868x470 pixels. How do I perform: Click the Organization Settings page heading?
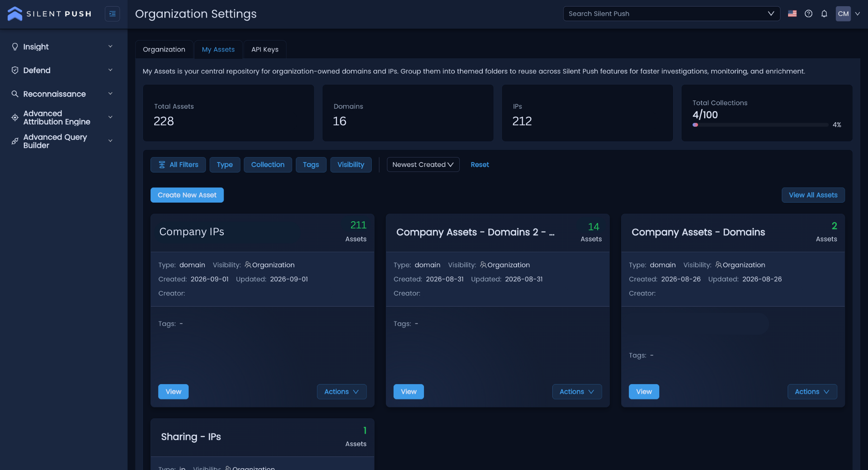[196, 14]
